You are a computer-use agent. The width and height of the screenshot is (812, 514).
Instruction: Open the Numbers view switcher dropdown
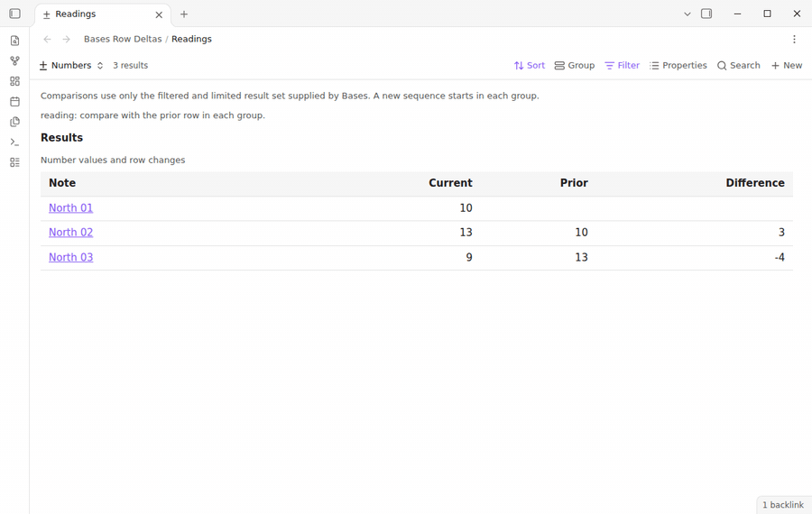[71, 65]
